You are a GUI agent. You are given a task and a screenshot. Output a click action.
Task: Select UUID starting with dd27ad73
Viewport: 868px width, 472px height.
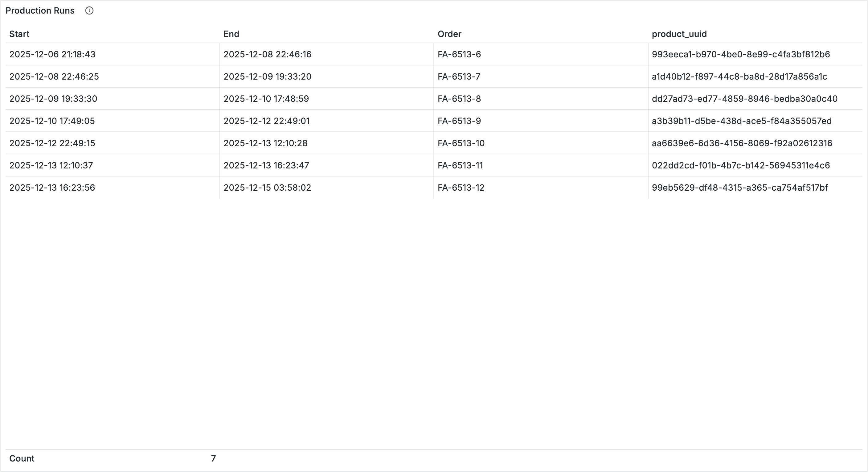click(x=744, y=99)
